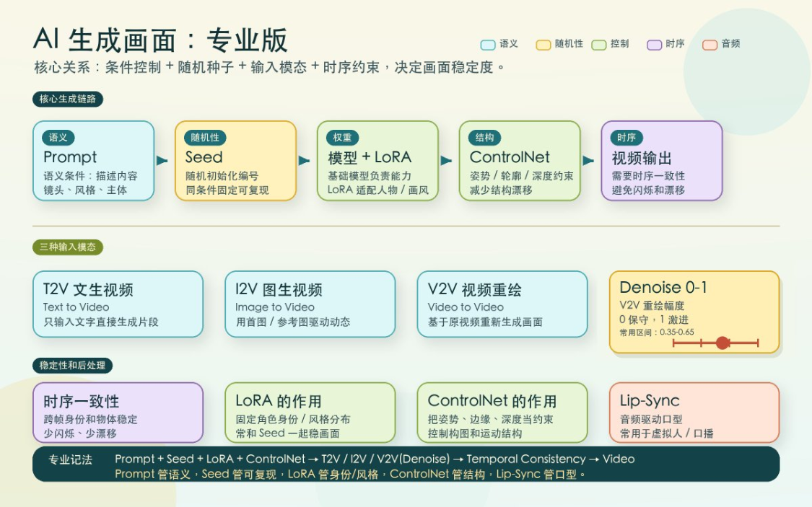The height and width of the screenshot is (507, 812).
Task: Click the white pipeline formula line ending in Video
Action: tap(375, 459)
